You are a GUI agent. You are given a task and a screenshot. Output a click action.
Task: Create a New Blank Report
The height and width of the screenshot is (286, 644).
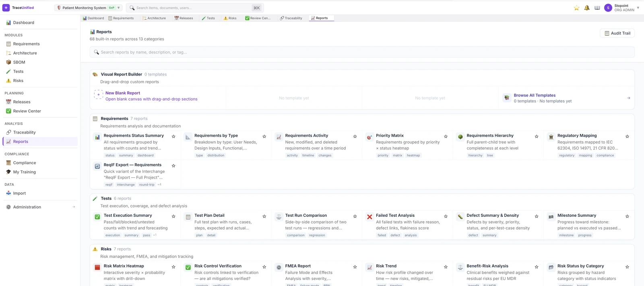[x=123, y=93]
